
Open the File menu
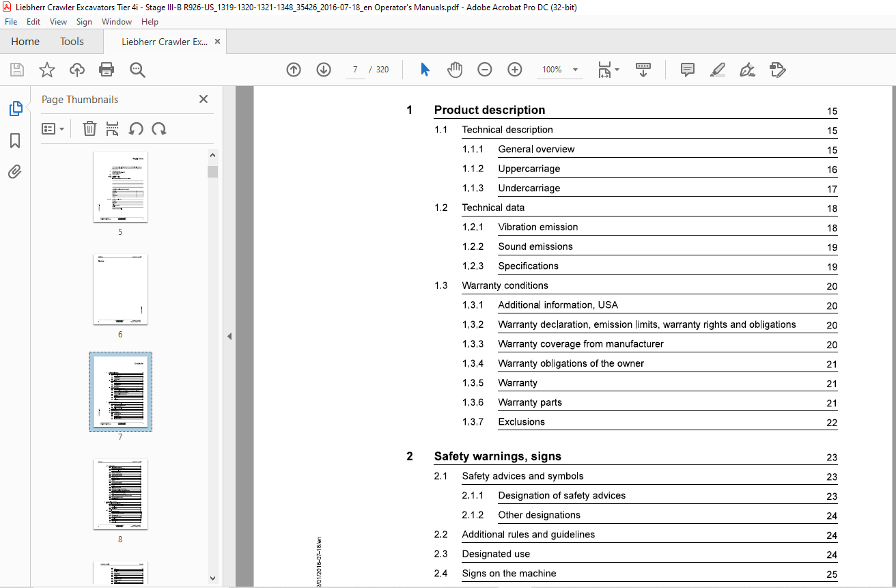[x=11, y=22]
